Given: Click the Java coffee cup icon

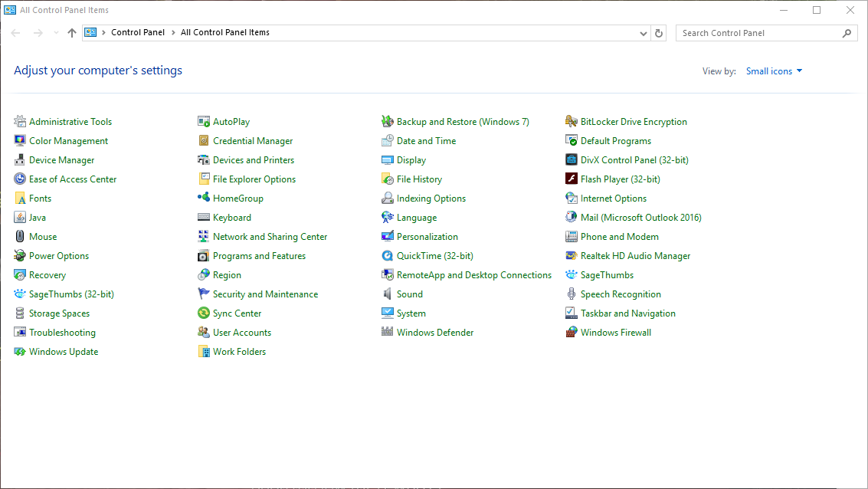Looking at the screenshot, I should (x=20, y=218).
